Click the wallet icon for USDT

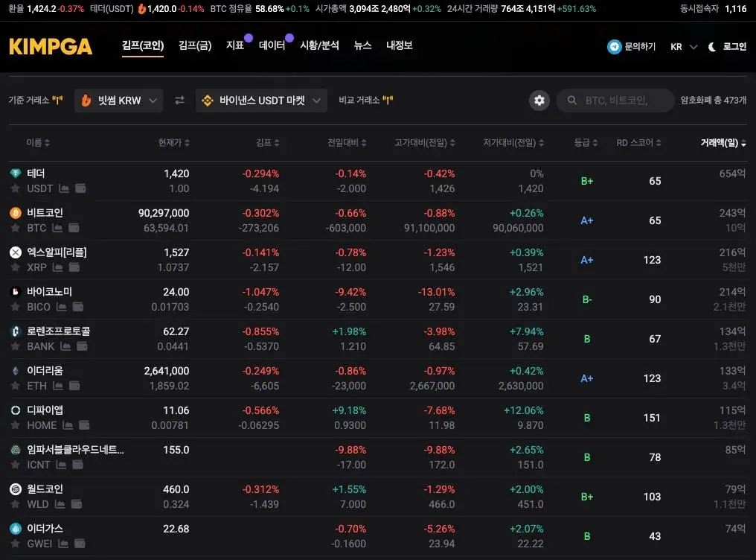tap(80, 188)
